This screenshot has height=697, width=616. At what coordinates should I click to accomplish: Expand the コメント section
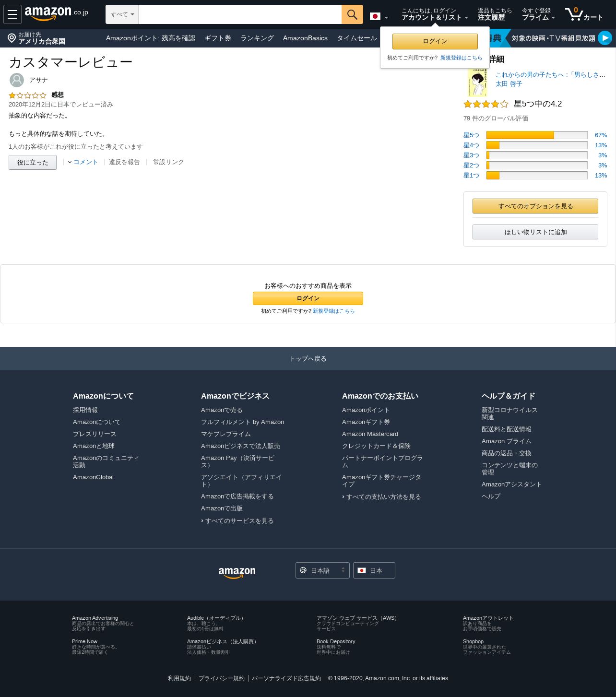(x=83, y=162)
